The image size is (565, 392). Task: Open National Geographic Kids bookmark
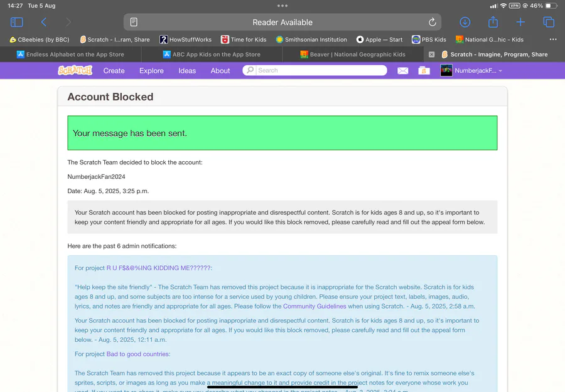tap(489, 40)
